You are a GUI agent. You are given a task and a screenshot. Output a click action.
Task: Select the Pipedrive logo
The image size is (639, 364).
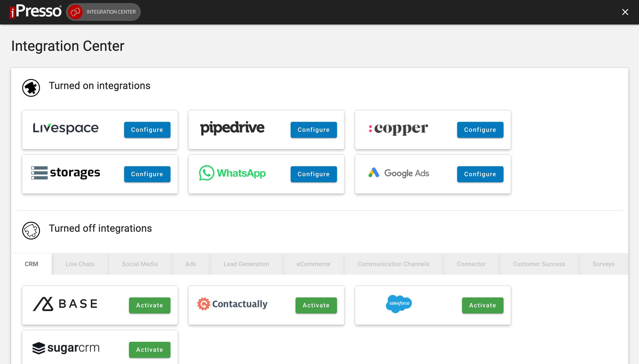(x=232, y=128)
